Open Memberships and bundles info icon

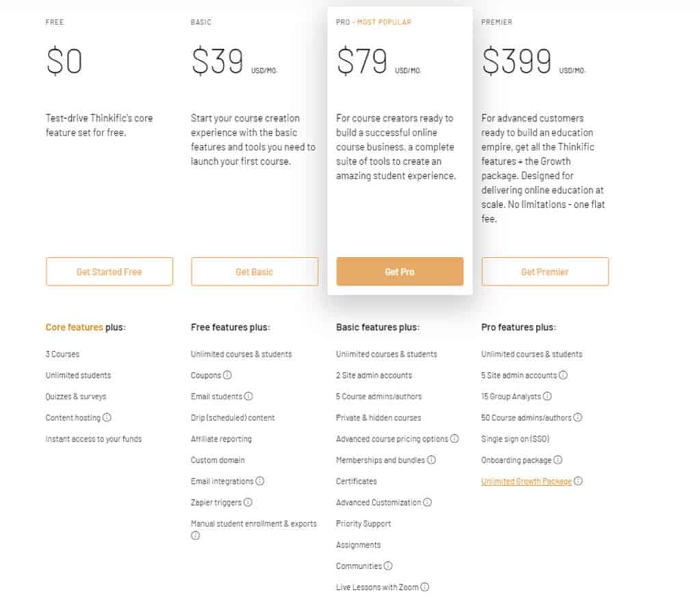(431, 459)
